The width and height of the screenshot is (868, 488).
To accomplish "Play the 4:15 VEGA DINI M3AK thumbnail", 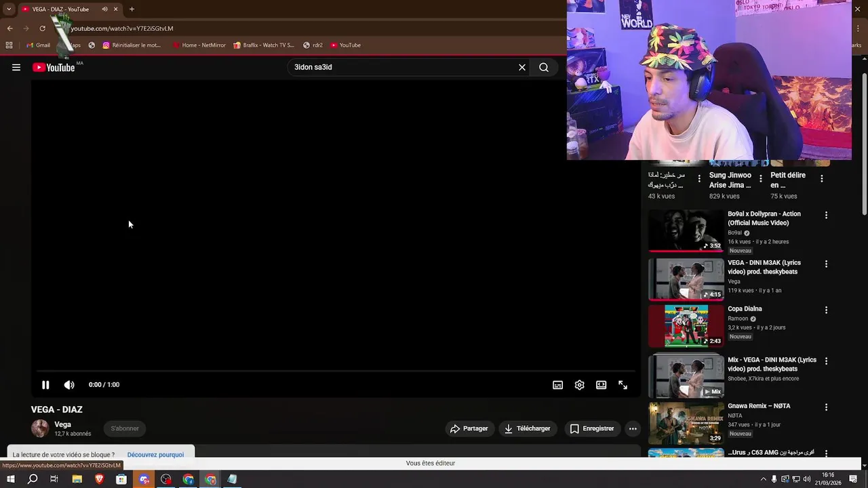I will coord(686,279).
